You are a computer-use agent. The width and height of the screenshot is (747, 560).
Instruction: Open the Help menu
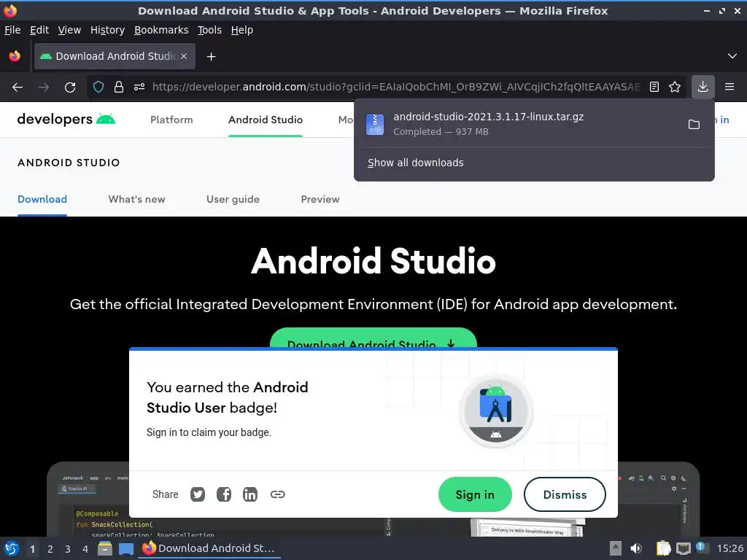242,30
